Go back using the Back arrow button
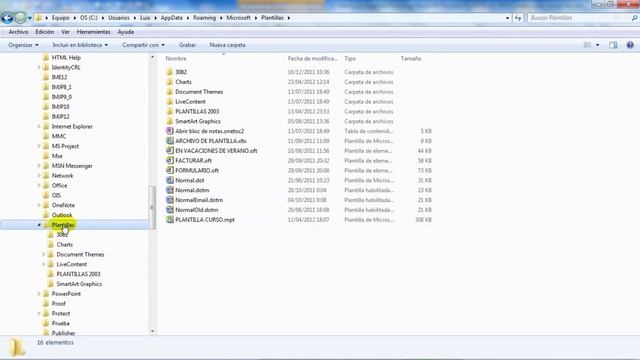This screenshot has width=640, height=360. pos(7,18)
